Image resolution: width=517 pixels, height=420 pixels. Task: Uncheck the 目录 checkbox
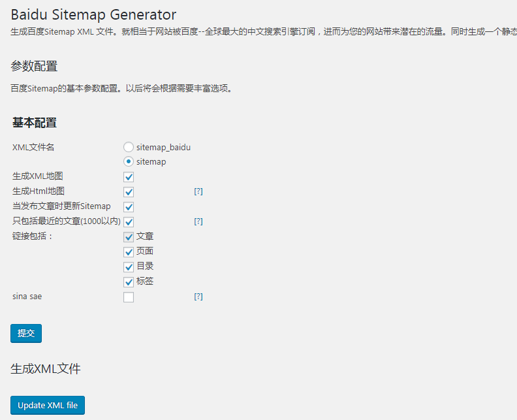129,267
